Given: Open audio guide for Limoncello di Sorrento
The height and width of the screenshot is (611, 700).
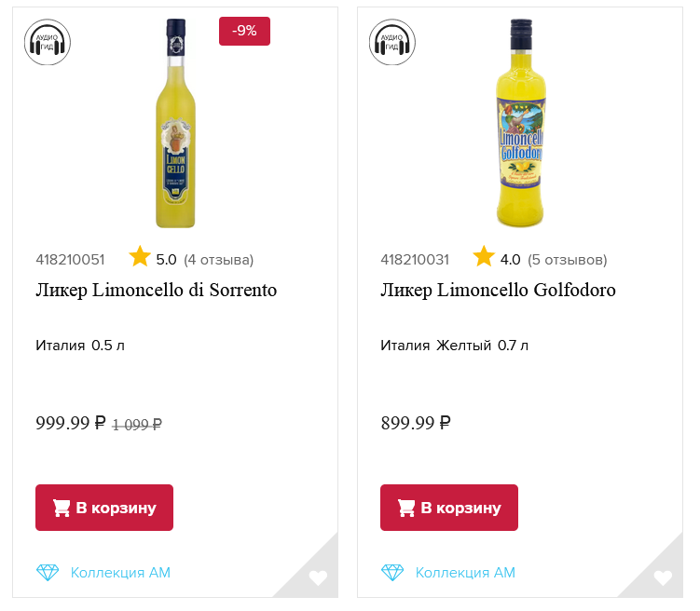Looking at the screenshot, I should (48, 42).
